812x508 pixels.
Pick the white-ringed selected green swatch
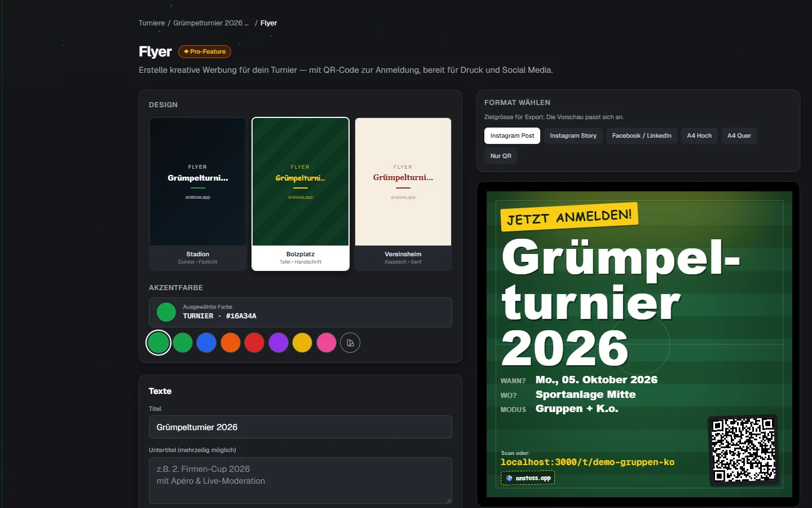pyautogui.click(x=158, y=343)
